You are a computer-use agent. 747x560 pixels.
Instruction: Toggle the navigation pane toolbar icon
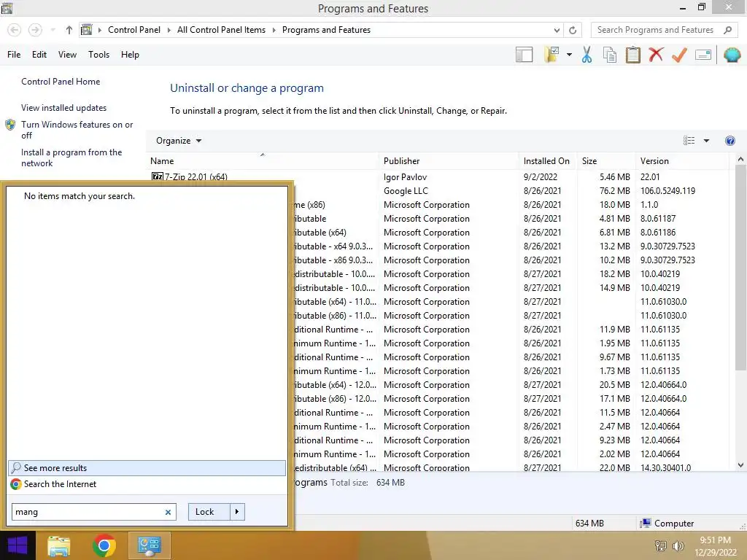click(524, 55)
